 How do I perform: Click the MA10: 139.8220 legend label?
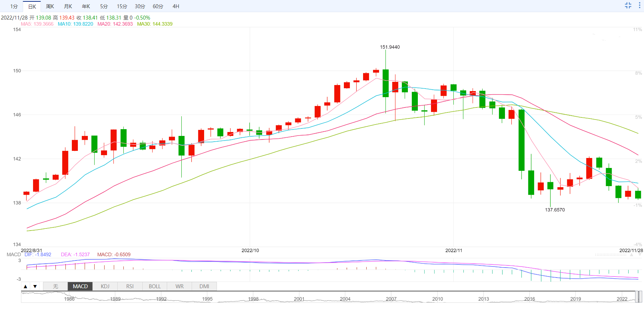(75, 24)
